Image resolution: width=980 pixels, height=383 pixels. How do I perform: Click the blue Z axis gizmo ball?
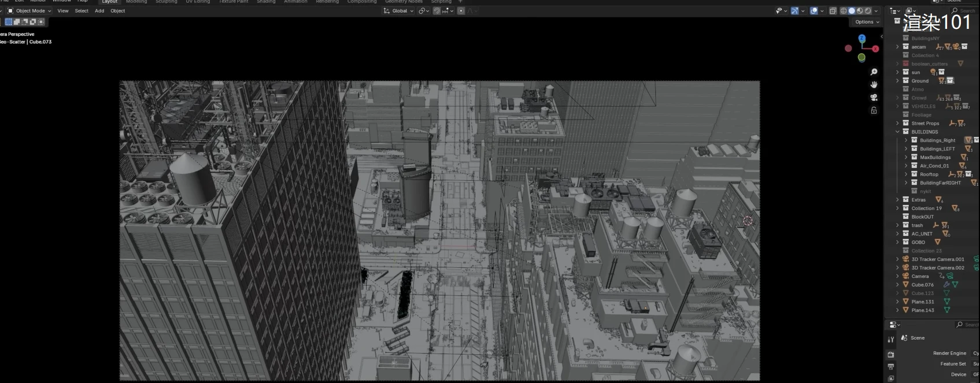coord(862,38)
